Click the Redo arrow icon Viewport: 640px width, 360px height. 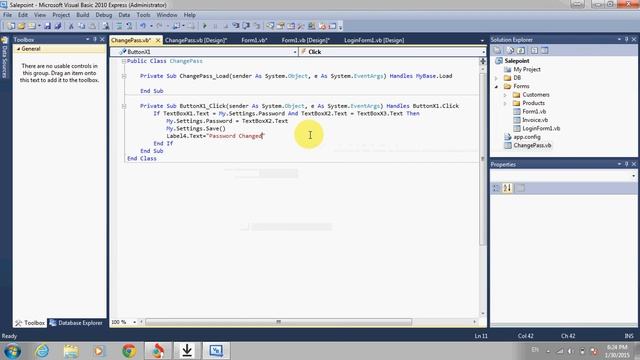159,26
